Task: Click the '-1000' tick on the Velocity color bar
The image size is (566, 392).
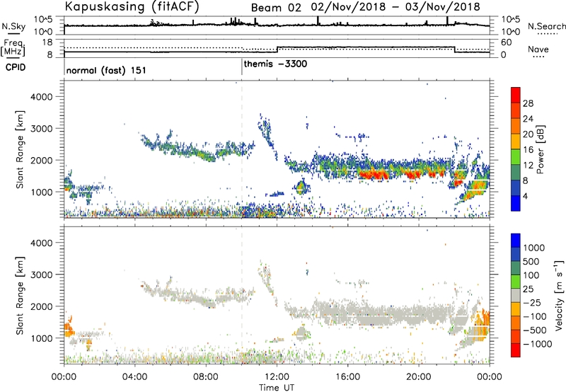Action: [538, 344]
